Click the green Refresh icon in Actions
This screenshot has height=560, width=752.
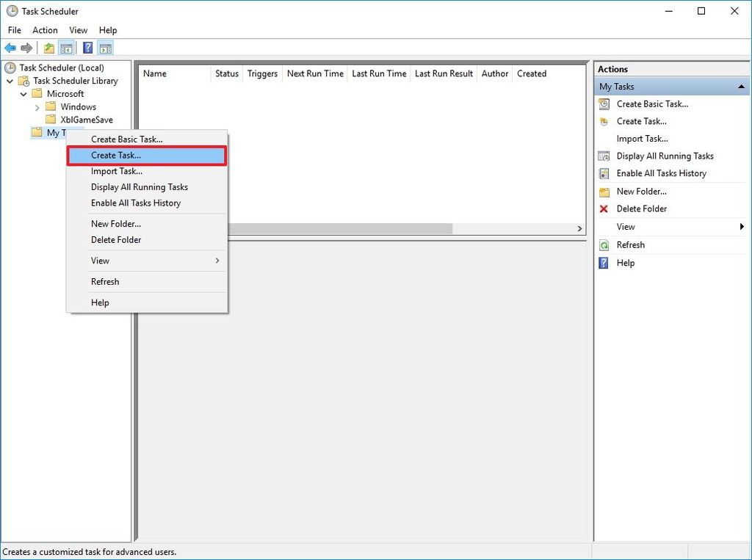604,245
